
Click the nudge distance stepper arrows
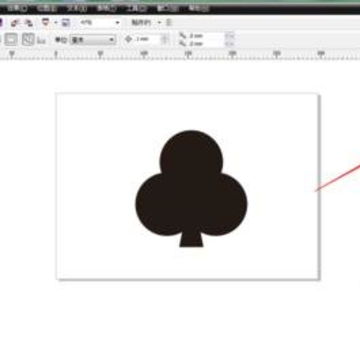(x=165, y=39)
